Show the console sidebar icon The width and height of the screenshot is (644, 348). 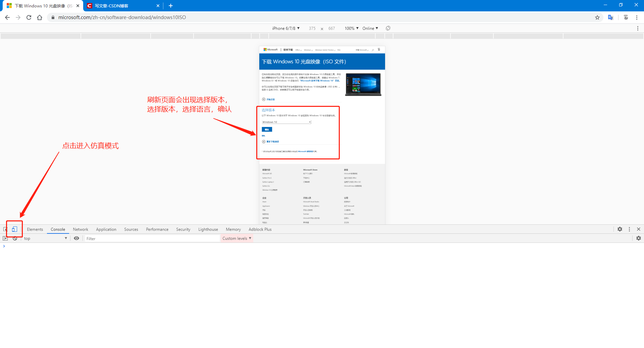5,238
